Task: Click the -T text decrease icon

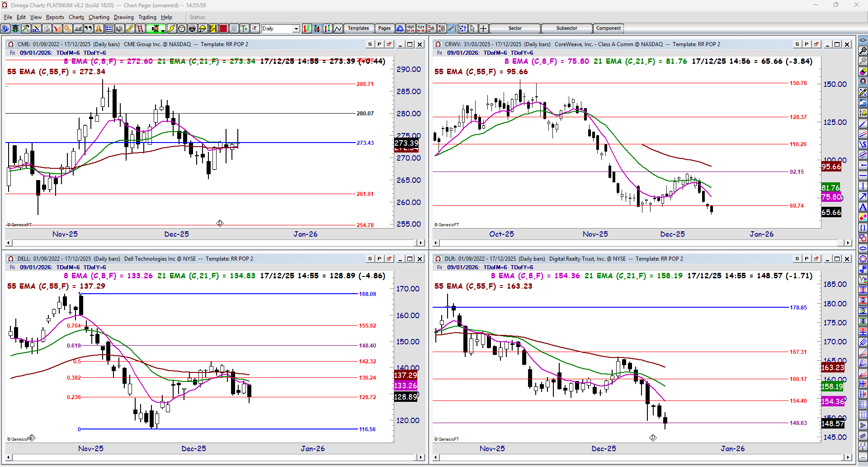Action: (255, 29)
